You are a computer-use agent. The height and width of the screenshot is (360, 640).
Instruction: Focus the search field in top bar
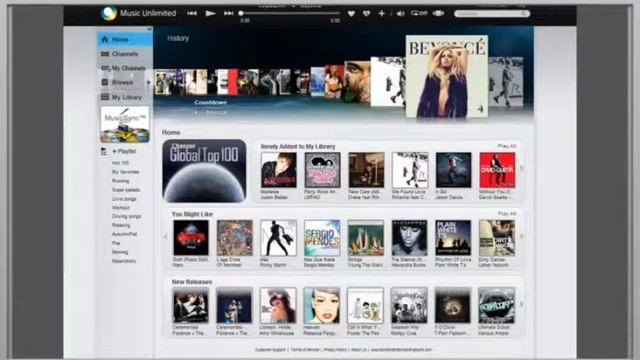point(492,13)
